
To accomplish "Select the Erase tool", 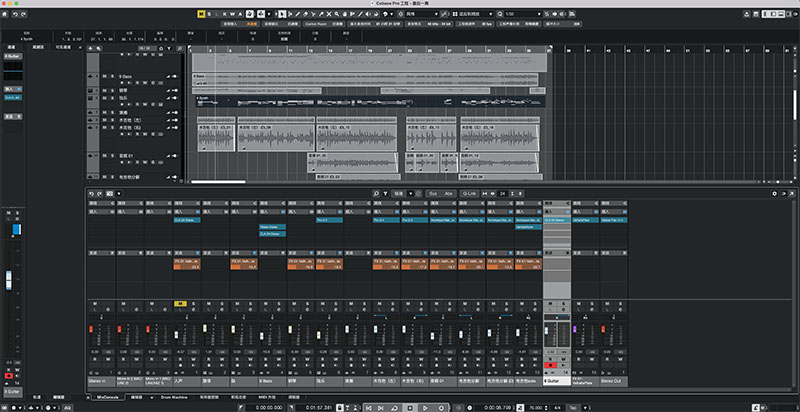I will (x=306, y=14).
